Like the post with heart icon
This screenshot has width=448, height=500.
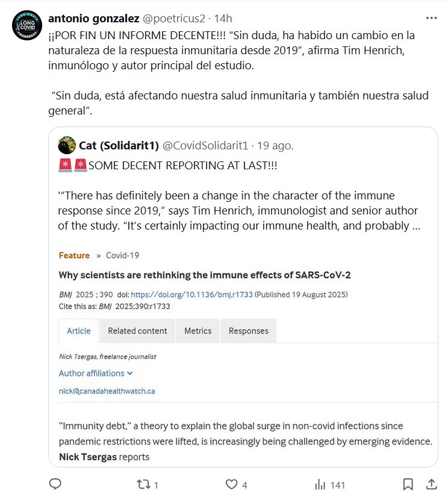point(232,484)
